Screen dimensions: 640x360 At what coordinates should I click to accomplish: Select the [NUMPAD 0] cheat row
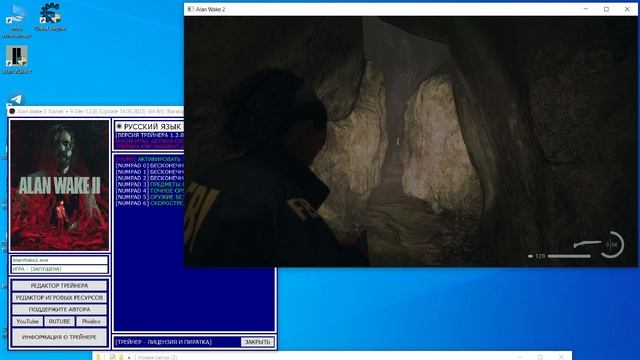pyautogui.click(x=149, y=166)
